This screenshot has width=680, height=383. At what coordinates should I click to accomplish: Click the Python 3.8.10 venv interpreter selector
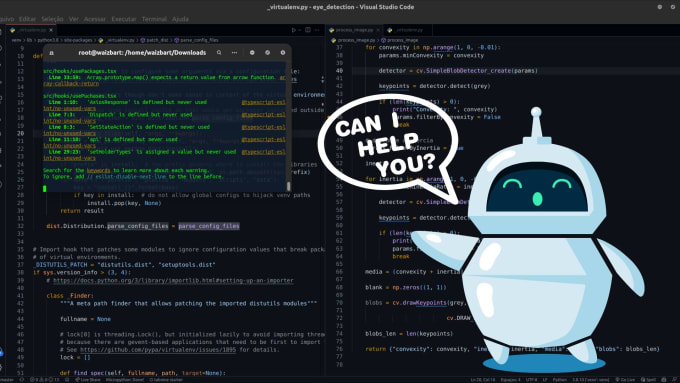click(591, 380)
